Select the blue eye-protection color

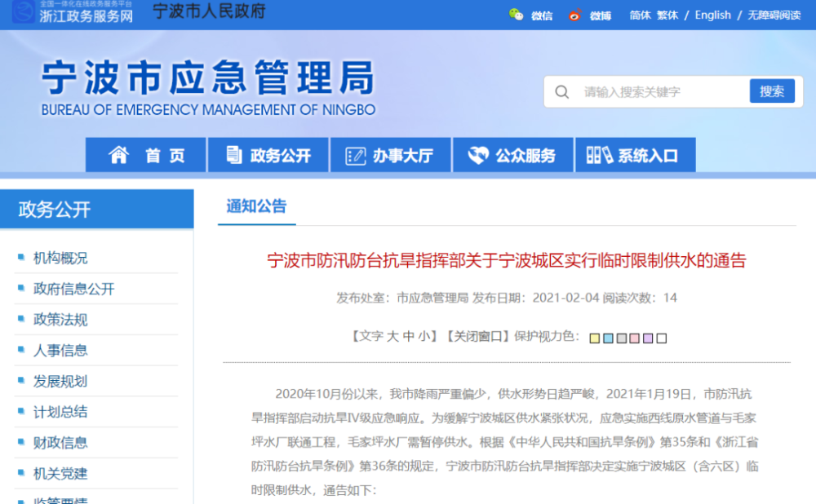[608, 338]
